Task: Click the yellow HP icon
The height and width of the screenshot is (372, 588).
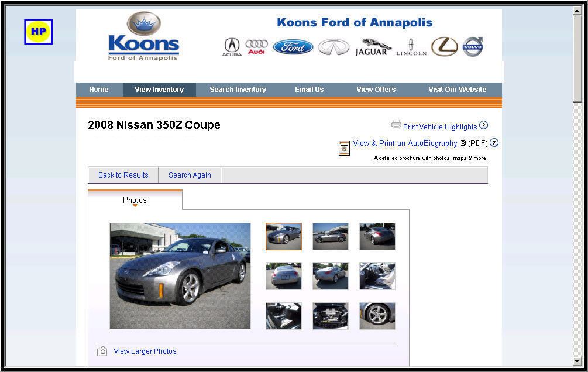Action: click(x=38, y=32)
